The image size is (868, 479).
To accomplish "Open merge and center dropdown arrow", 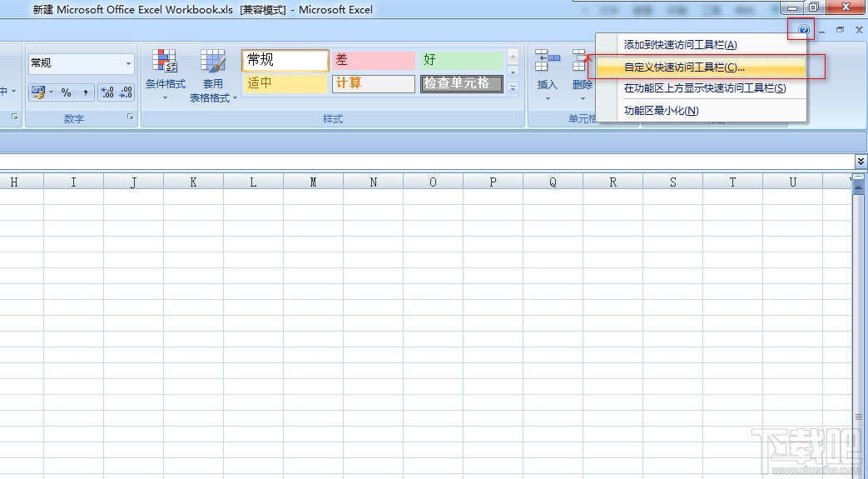I will click(x=14, y=92).
